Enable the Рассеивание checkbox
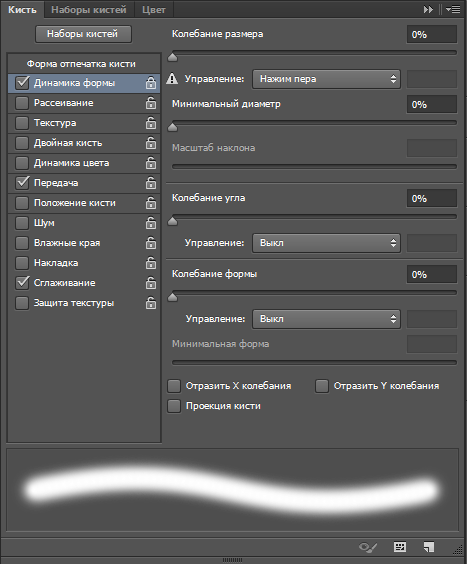 [x=22, y=103]
